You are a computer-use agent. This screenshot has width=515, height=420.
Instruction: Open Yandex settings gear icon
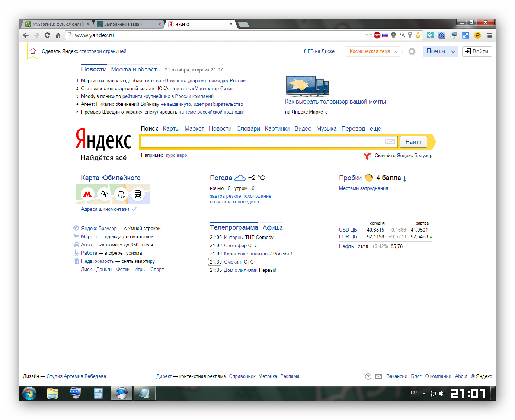[412, 51]
